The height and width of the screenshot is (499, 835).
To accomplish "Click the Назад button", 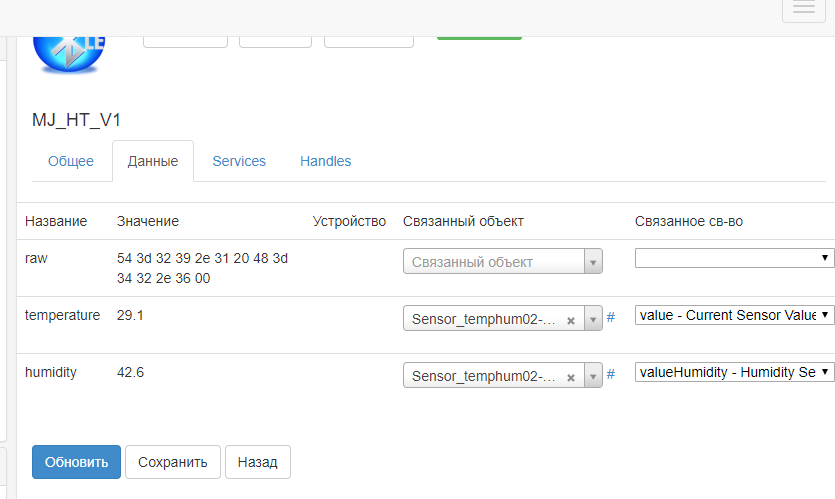I will 257,462.
